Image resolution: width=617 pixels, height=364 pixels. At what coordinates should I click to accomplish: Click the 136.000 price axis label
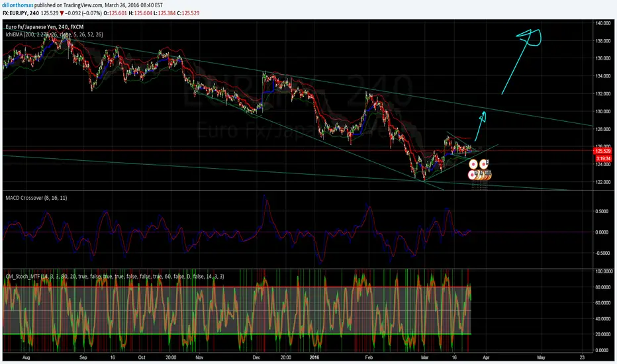[603, 58]
